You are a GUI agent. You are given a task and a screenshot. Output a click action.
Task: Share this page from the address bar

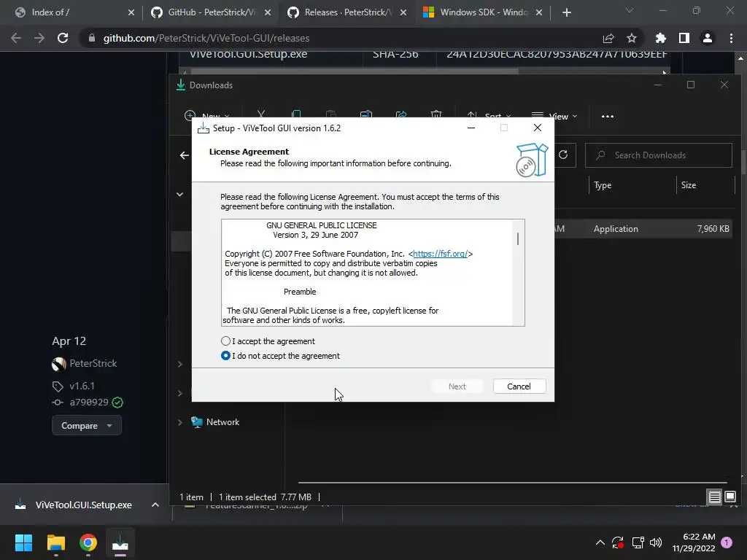(608, 38)
